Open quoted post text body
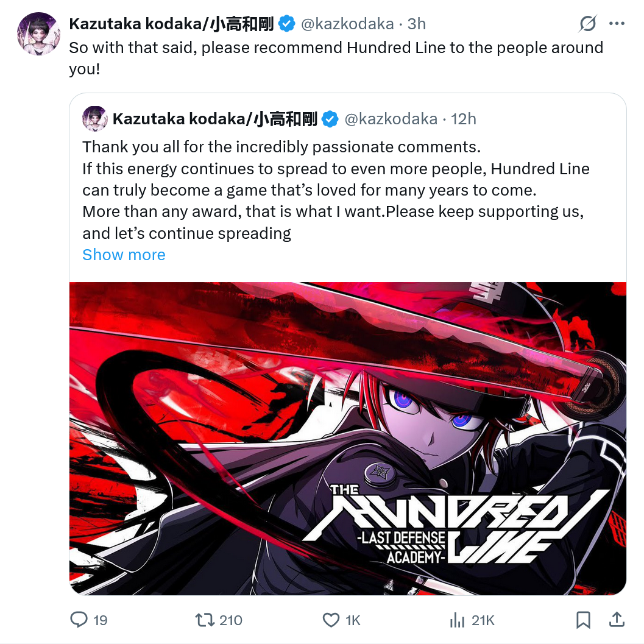This screenshot has width=644, height=644. click(336, 190)
